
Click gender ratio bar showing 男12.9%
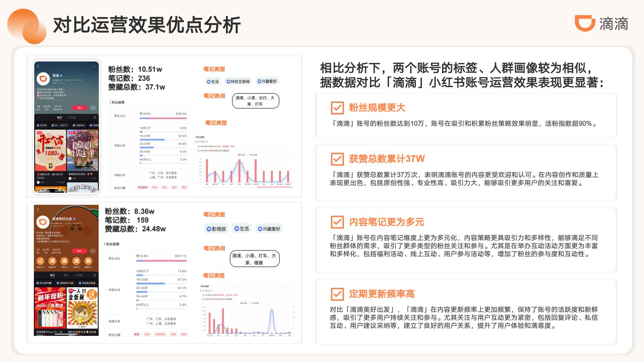[161, 260]
